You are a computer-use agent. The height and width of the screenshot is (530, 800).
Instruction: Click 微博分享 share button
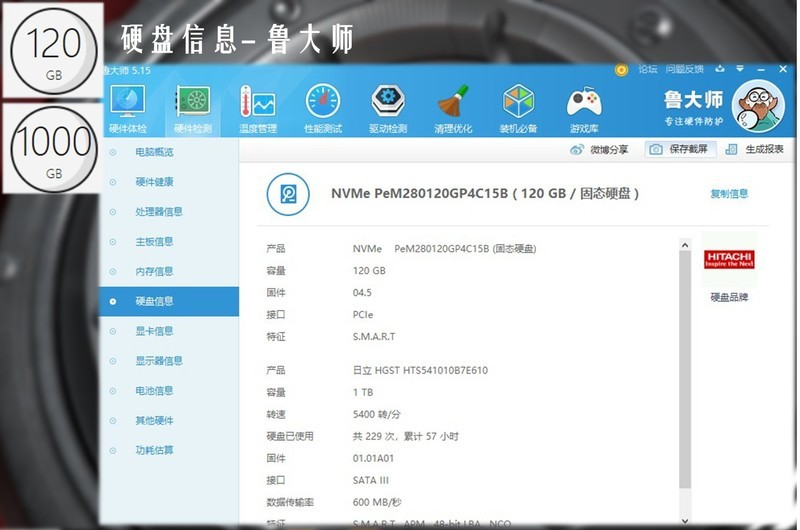(x=599, y=149)
